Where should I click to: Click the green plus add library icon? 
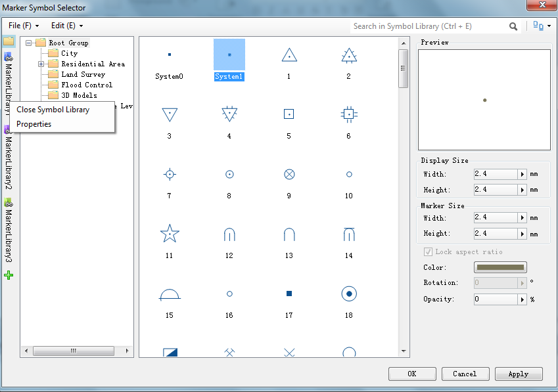pos(9,275)
